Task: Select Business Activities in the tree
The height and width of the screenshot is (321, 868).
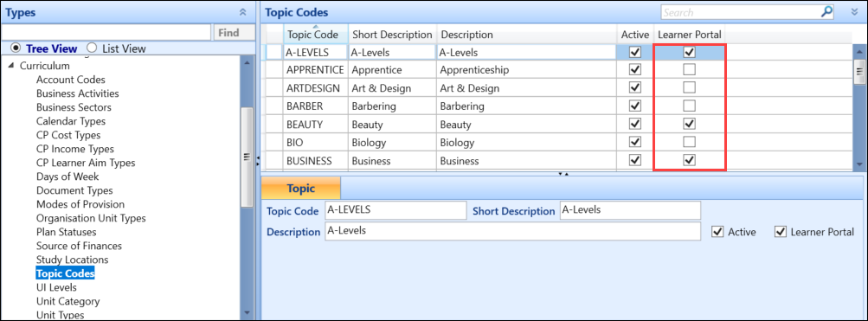Action: click(x=78, y=93)
